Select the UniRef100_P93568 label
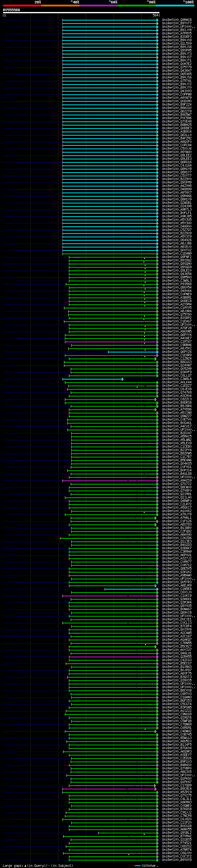 coord(176,284)
